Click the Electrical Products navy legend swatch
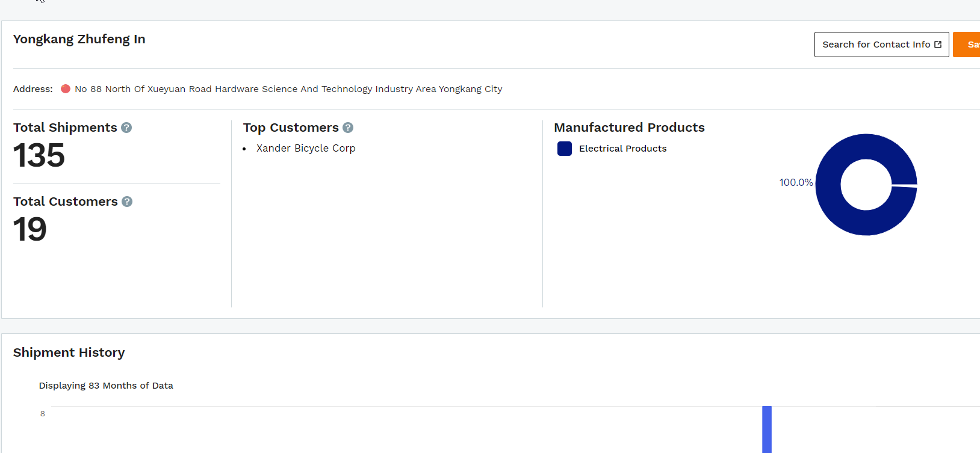980x453 pixels. click(565, 149)
